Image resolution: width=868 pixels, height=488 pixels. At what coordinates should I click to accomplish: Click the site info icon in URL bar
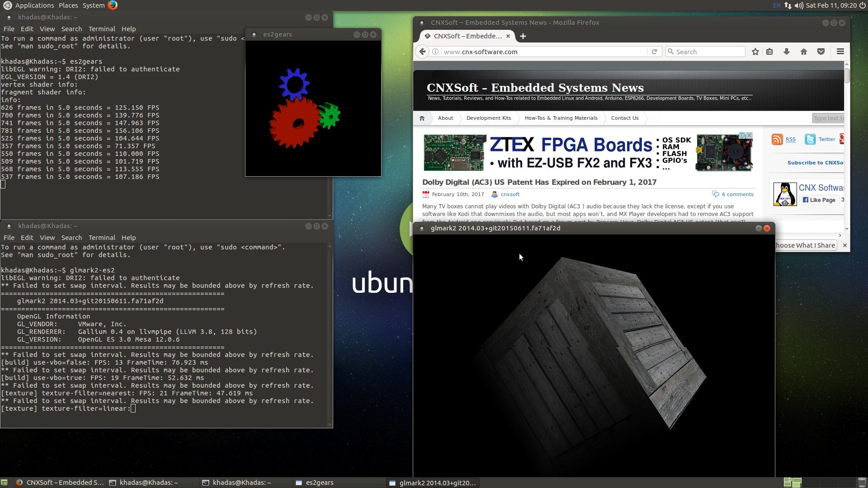[435, 52]
